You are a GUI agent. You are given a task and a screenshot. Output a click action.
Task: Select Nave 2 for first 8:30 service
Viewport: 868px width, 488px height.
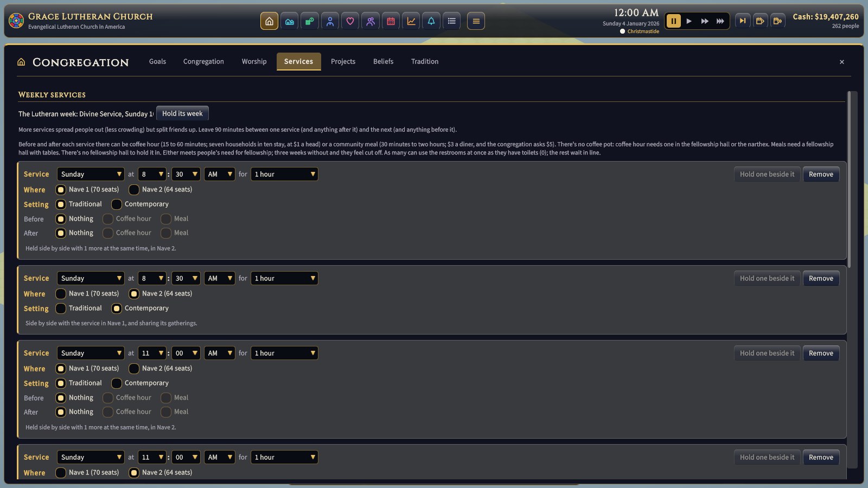pyautogui.click(x=161, y=190)
